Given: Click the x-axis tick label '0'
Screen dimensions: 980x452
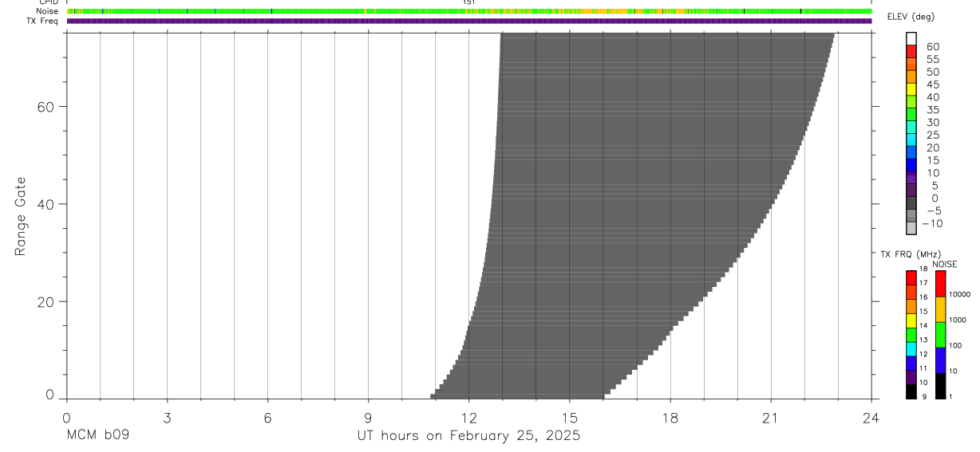Looking at the screenshot, I should pos(66,416).
